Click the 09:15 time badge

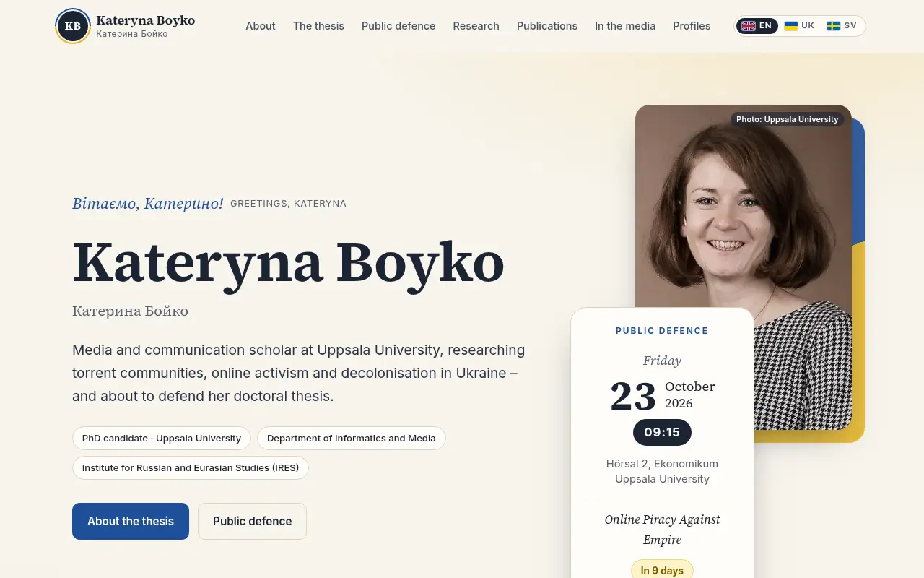pyautogui.click(x=662, y=432)
